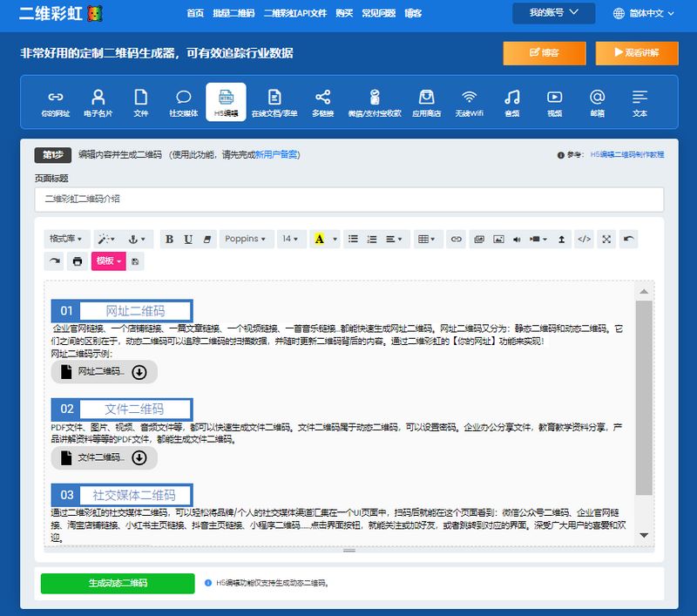Open the pink 模板 template dropdown
This screenshot has height=616, width=697.
[108, 261]
